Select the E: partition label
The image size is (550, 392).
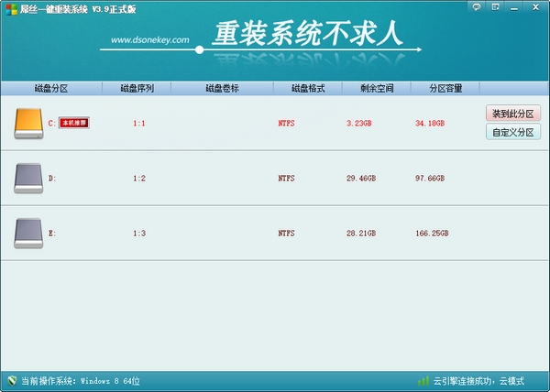[52, 234]
